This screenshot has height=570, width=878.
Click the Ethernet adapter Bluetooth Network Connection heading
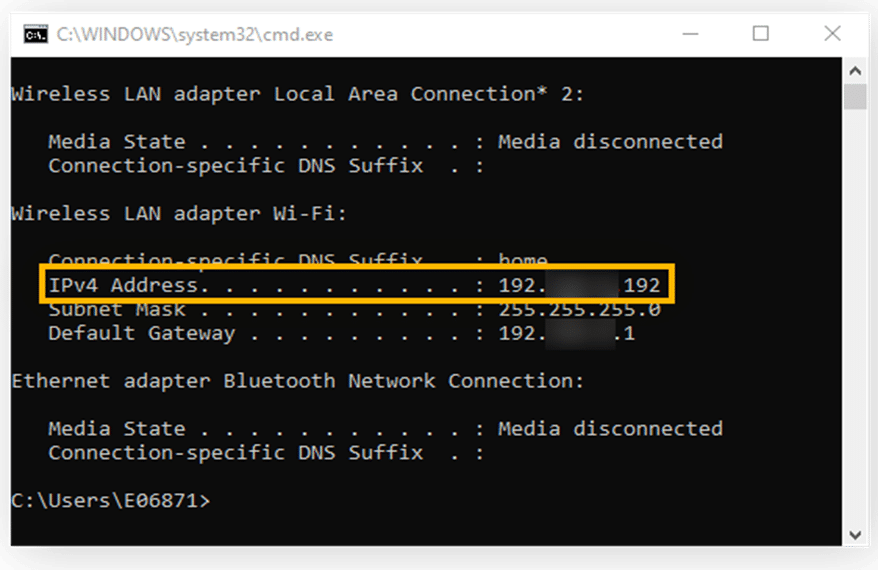pyautogui.click(x=297, y=381)
